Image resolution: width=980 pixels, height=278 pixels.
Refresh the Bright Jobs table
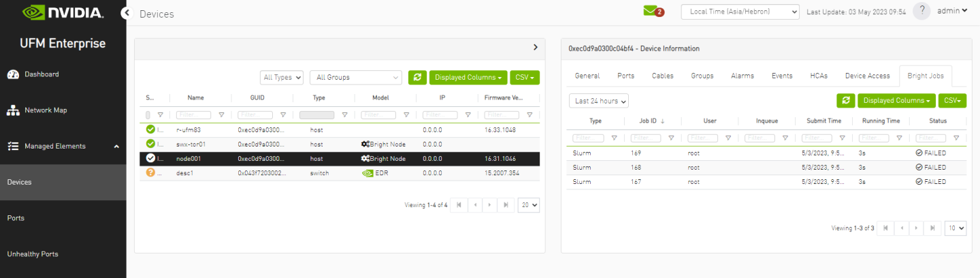[x=845, y=101]
